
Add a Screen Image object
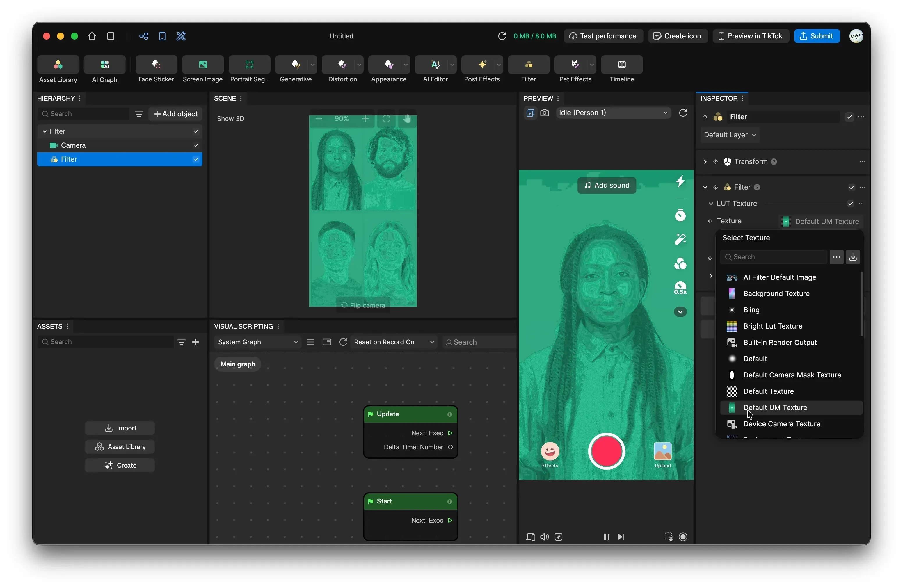[x=202, y=65]
